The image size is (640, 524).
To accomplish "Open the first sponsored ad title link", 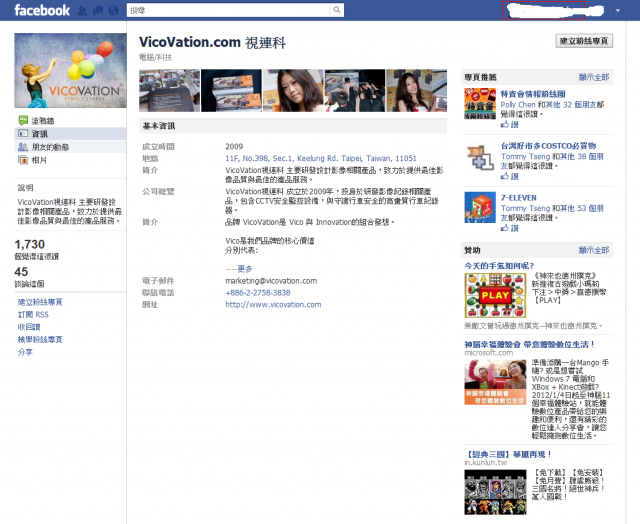I will (499, 266).
